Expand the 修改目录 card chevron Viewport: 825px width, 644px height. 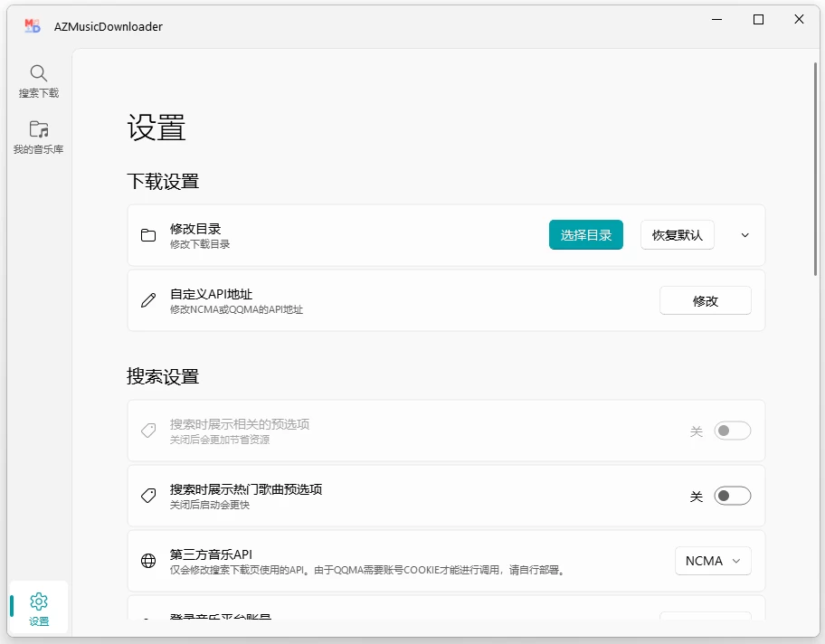tap(745, 235)
